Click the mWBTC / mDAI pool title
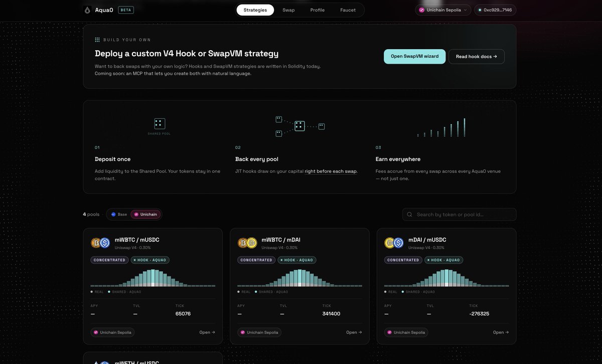This screenshot has height=364, width=602. (x=281, y=240)
